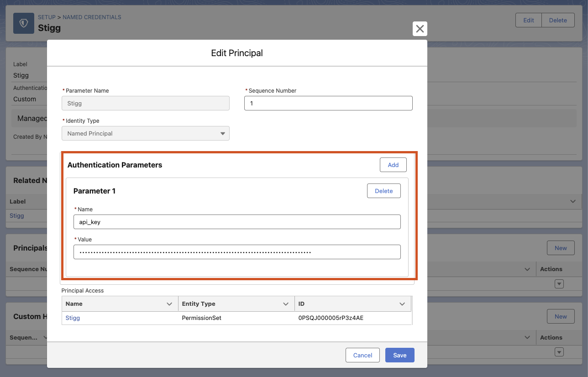588x377 pixels.
Task: Open the Name column chevron menu
Action: point(169,304)
